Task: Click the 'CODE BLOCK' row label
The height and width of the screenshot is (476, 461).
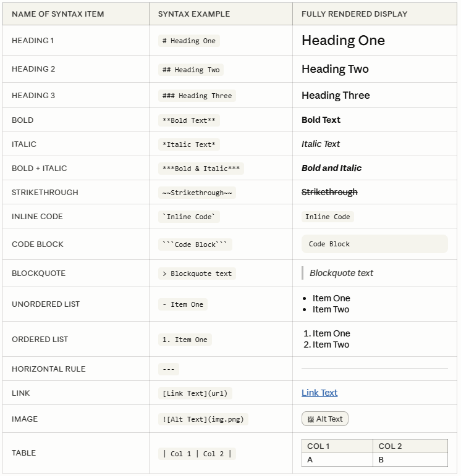Action: click(37, 244)
